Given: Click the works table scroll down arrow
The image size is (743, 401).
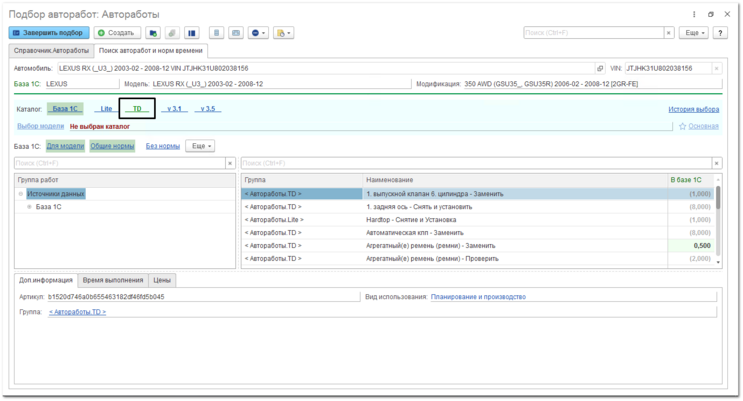Looking at the screenshot, I should [x=718, y=262].
